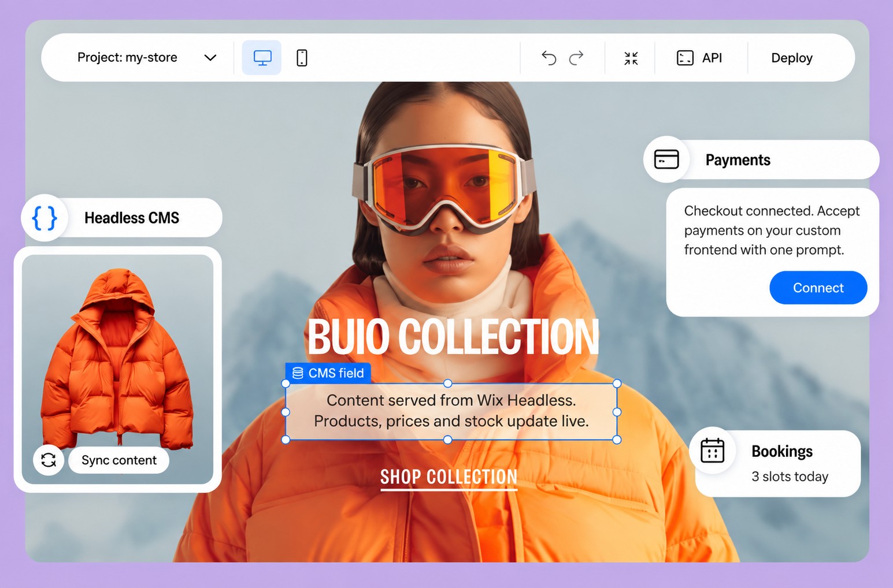Deploy the project
This screenshot has width=893, height=588.
tap(792, 58)
